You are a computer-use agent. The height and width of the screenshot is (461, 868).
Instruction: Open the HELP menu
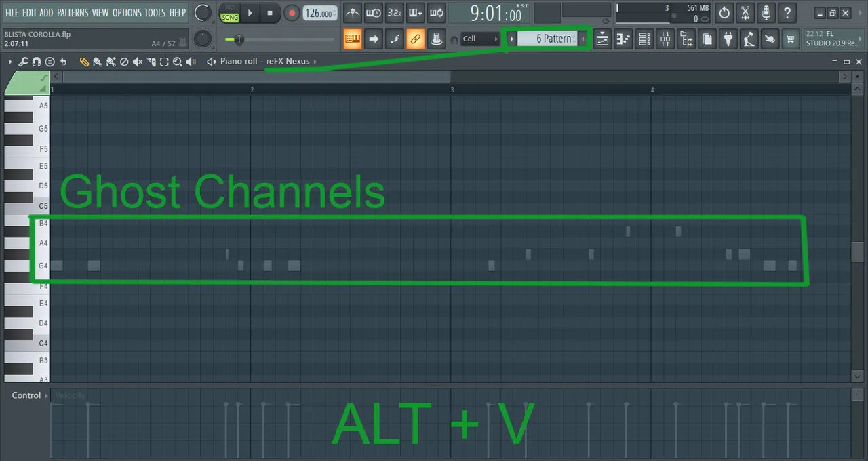[x=177, y=12]
